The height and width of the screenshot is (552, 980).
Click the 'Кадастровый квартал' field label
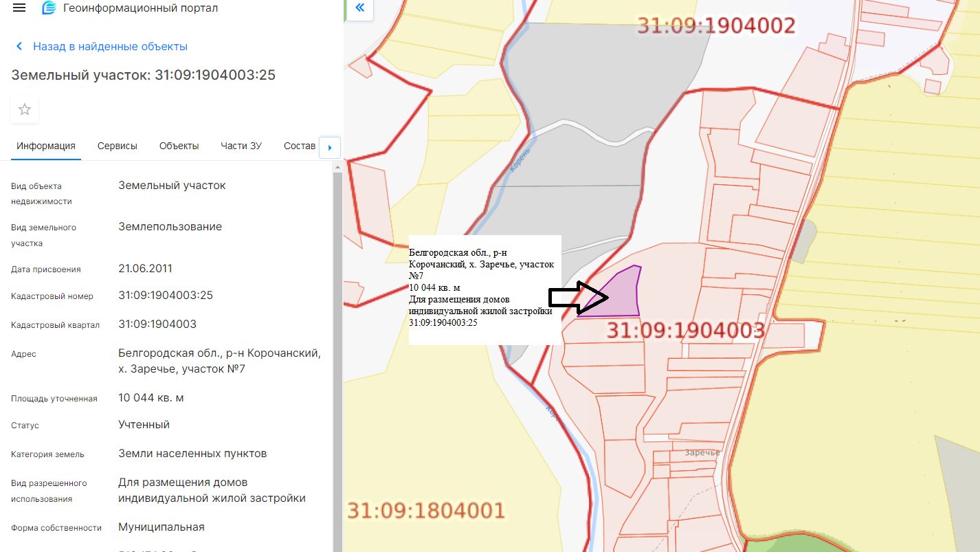(55, 325)
